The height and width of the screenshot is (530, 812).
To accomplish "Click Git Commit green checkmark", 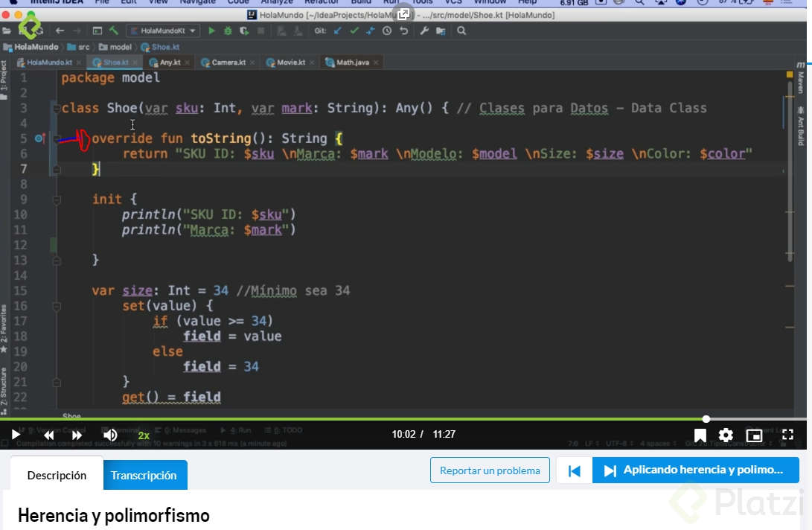I will 354,31.
